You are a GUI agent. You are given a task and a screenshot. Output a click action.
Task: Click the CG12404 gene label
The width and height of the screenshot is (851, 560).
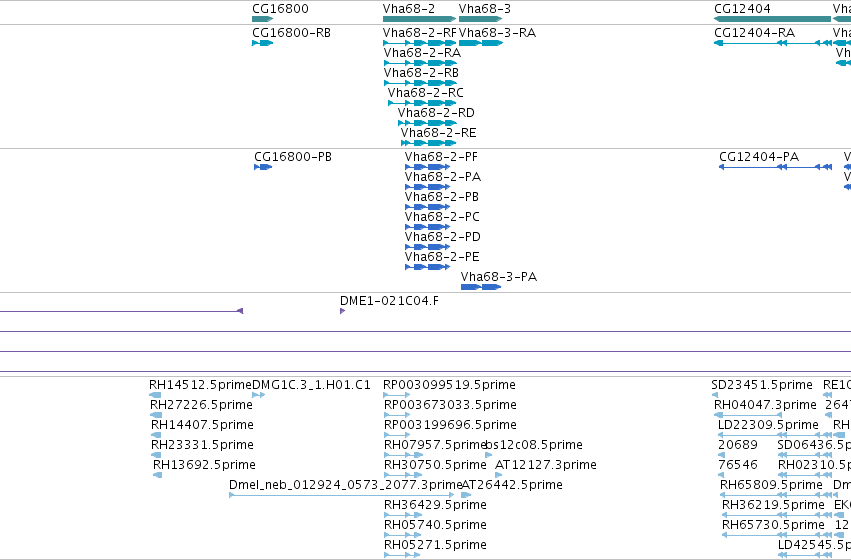[742, 9]
